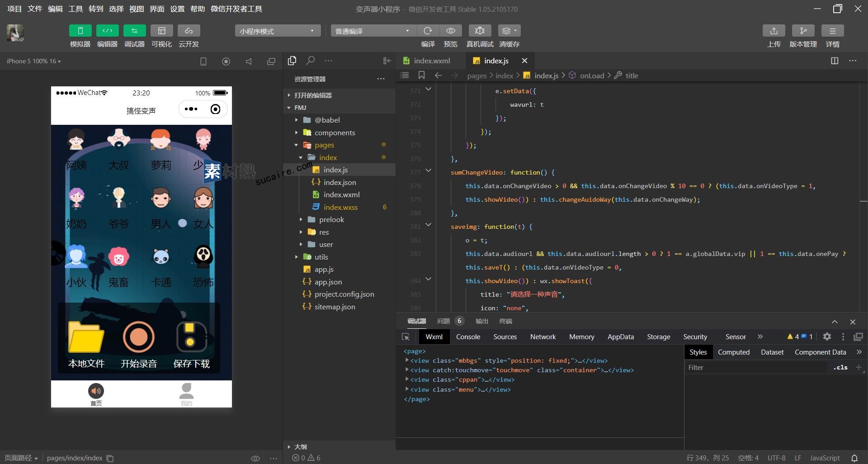Switch to the 问题 panel tab

pyautogui.click(x=443, y=321)
